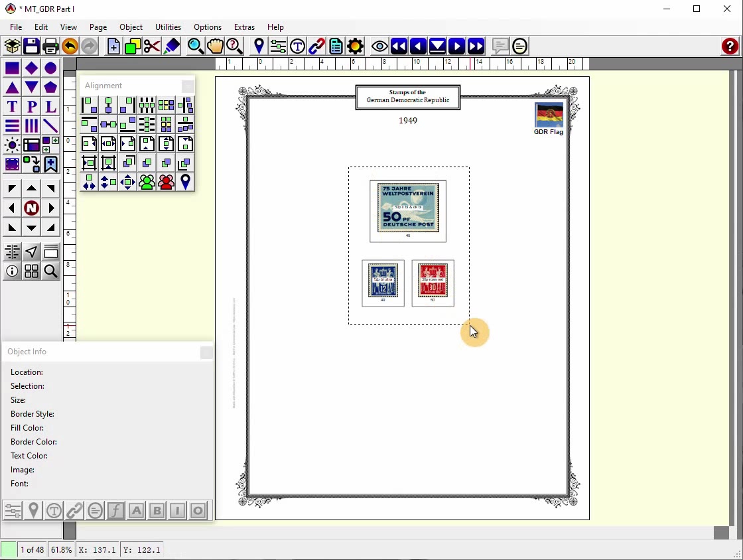This screenshot has height=560, width=743.
Task: Nudge selection right with right arrow
Action: [50, 208]
